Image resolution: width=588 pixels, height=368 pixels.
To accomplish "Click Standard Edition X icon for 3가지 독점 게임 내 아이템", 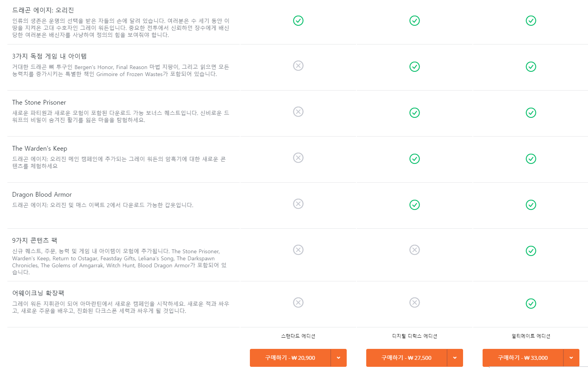I will (x=298, y=66).
